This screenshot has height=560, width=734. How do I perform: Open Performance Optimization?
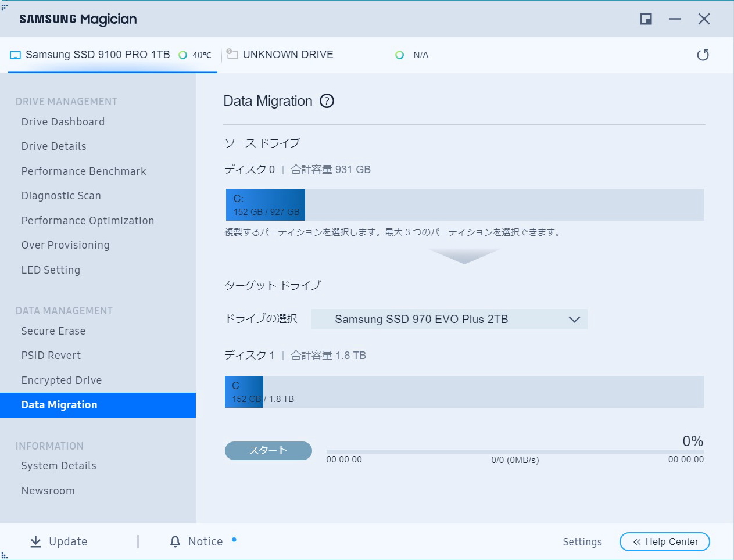coord(88,221)
